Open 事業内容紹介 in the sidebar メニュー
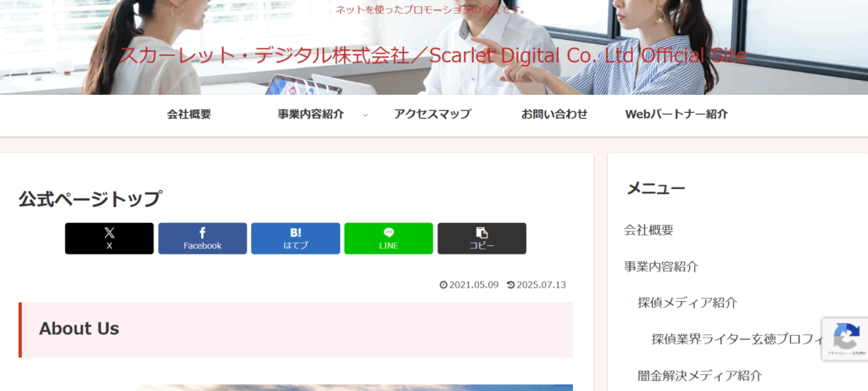The image size is (868, 391). click(661, 266)
